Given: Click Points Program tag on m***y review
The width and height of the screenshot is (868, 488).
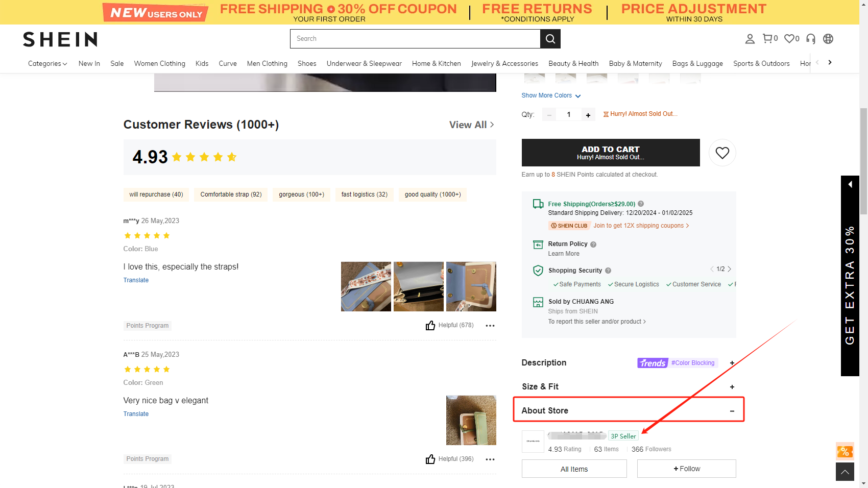Looking at the screenshot, I should pos(147,326).
